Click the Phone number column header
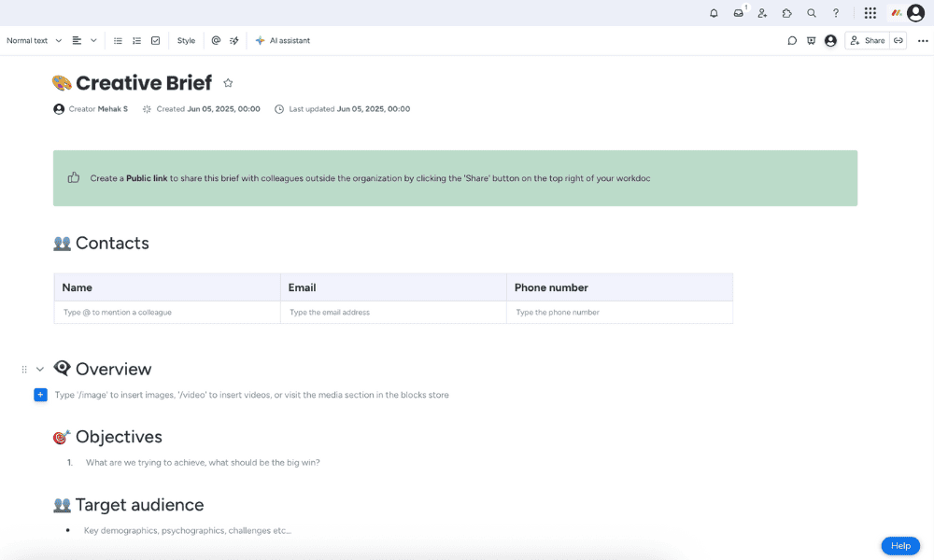 (619, 287)
